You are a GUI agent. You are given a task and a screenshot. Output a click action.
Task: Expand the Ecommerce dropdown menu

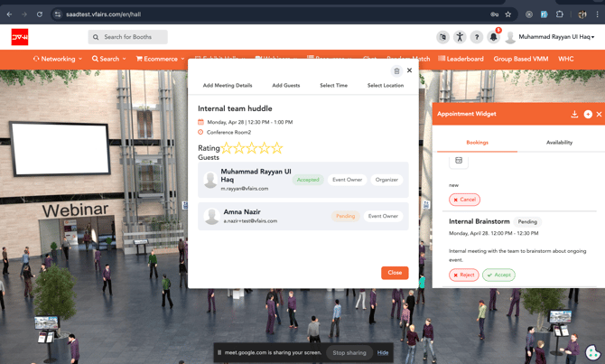[x=160, y=59]
